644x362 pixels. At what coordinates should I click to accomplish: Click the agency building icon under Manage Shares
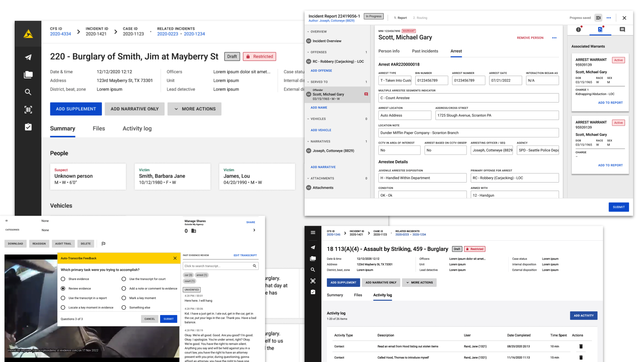194,231
